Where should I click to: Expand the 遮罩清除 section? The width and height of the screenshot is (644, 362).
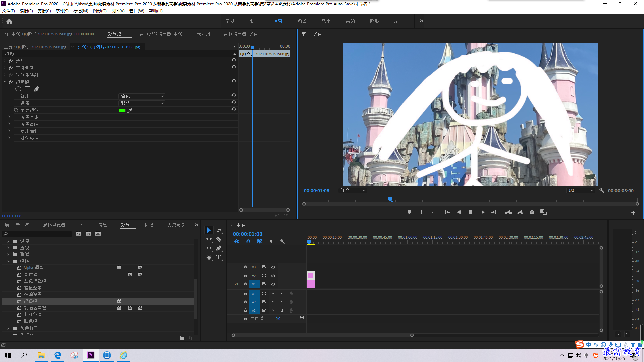9,124
